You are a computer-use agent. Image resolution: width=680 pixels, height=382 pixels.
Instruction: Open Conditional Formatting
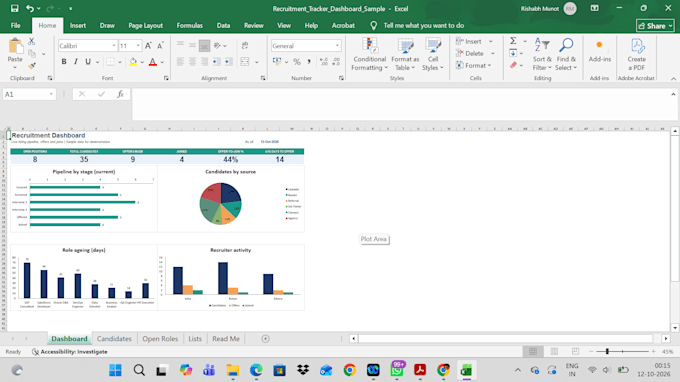(x=369, y=54)
